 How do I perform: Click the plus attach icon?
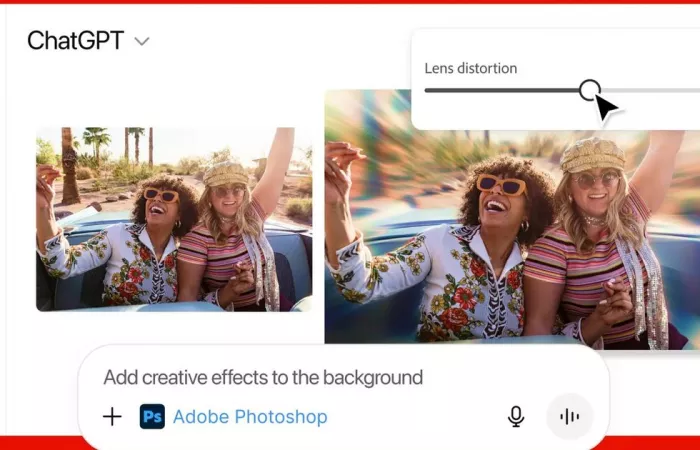point(112,417)
